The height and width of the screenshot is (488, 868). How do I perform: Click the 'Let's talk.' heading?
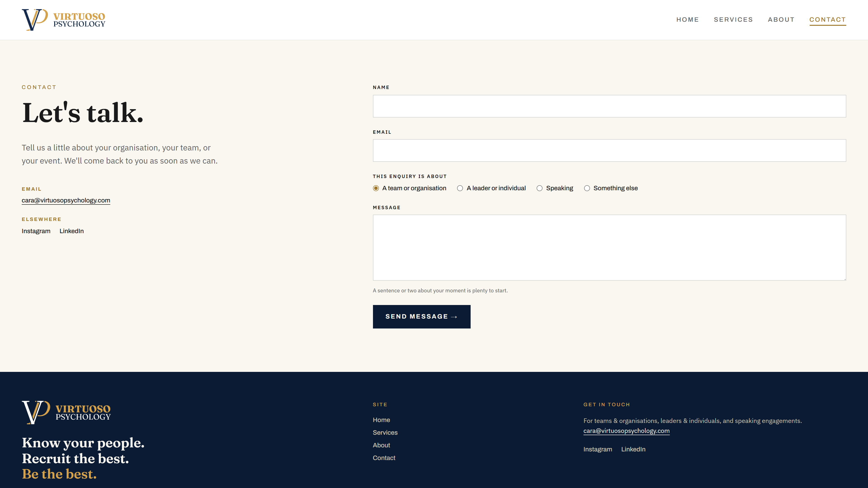pyautogui.click(x=83, y=113)
